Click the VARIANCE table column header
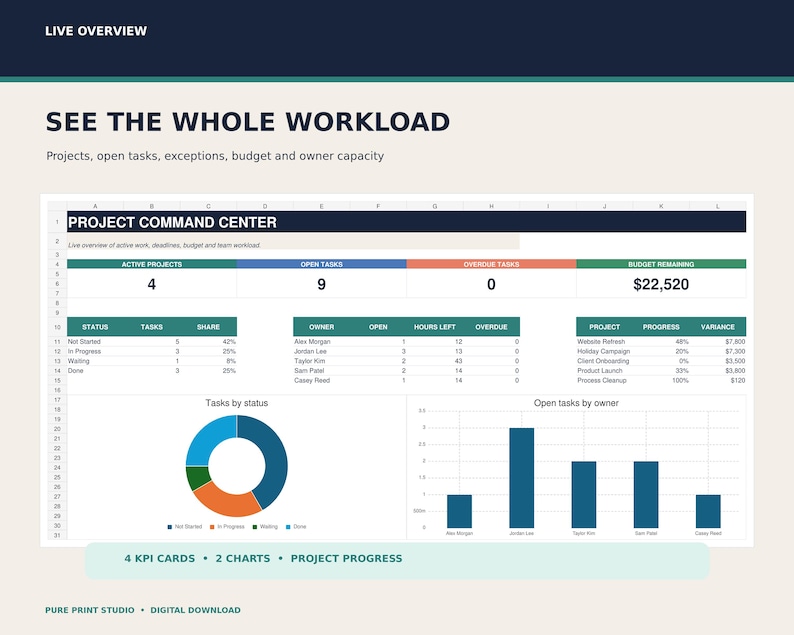 point(718,327)
